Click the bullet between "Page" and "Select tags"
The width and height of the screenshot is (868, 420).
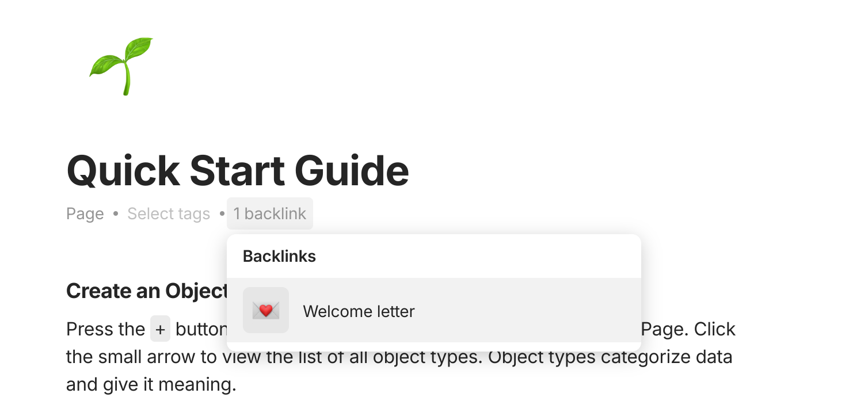click(x=116, y=214)
